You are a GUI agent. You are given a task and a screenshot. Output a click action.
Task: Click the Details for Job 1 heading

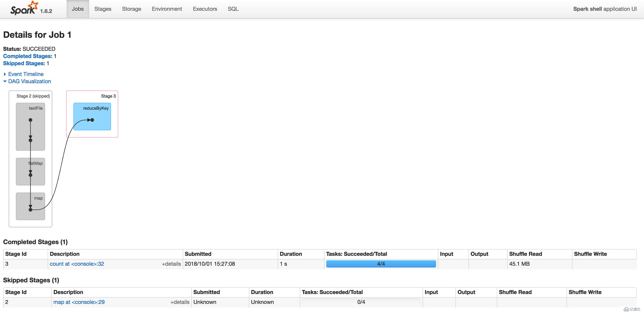[37, 35]
